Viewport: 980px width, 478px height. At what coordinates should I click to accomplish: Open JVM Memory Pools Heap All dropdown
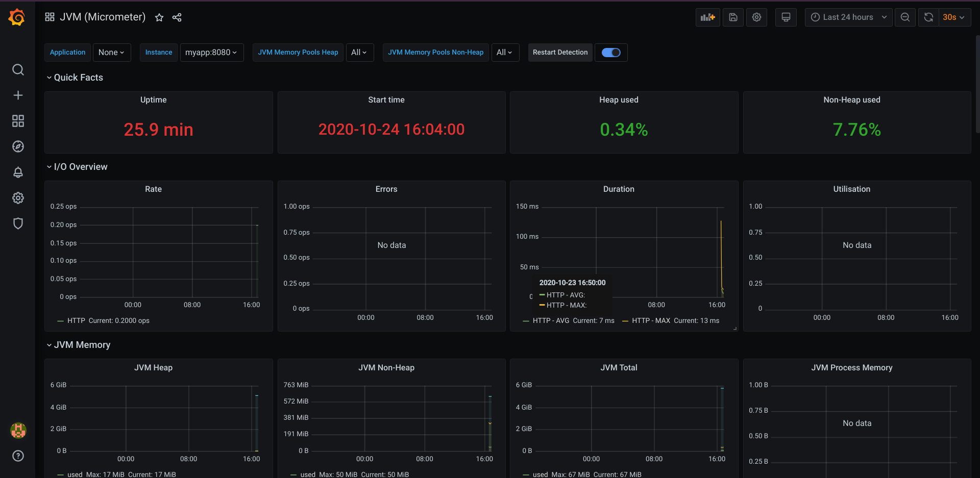(x=359, y=53)
